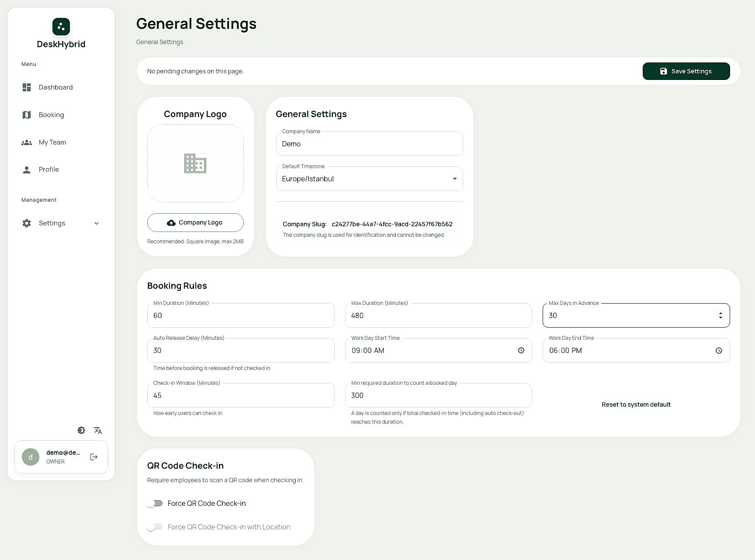Click the clock icon on Work Day End Time
Image resolution: width=755 pixels, height=560 pixels.
point(719,350)
